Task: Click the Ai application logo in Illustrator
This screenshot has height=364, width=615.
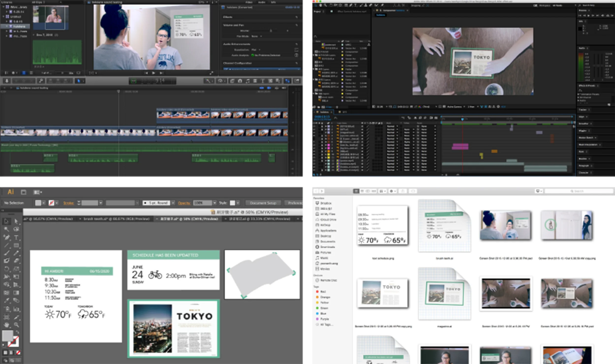Action: [11, 192]
